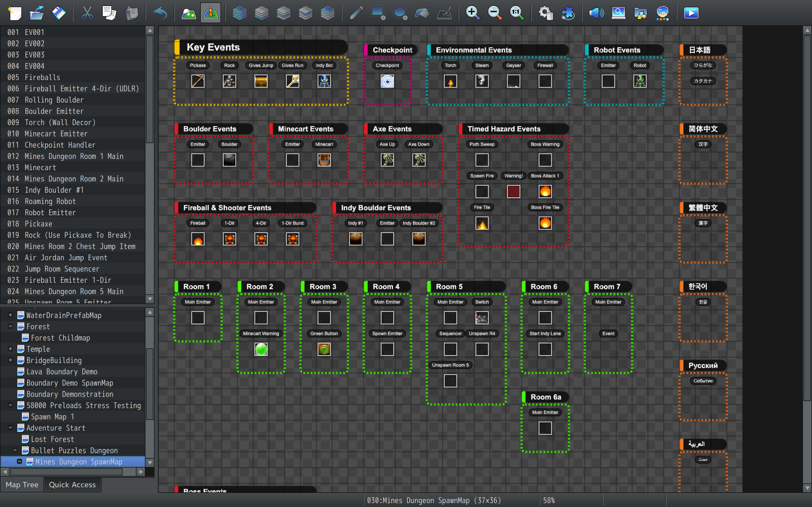The width and height of the screenshot is (812, 507).
Task: Collapse the Forest map tree node
Action: 10,326
